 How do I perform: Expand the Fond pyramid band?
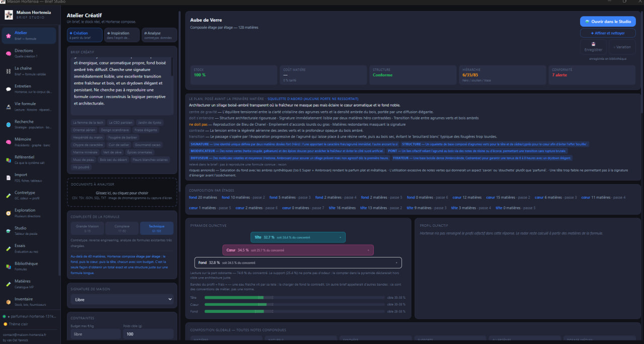pyautogui.click(x=298, y=263)
